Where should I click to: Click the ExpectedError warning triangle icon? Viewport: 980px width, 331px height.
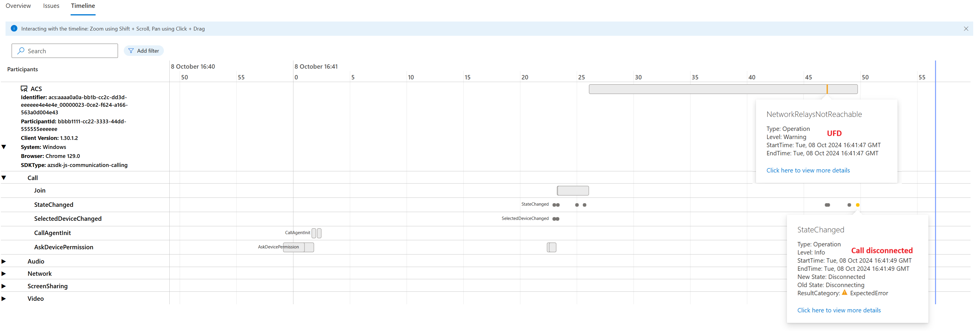845,293
